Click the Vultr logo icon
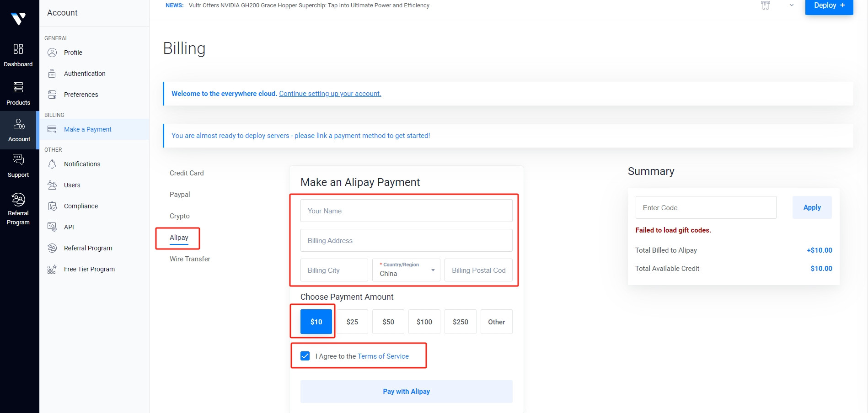 pyautogui.click(x=18, y=19)
